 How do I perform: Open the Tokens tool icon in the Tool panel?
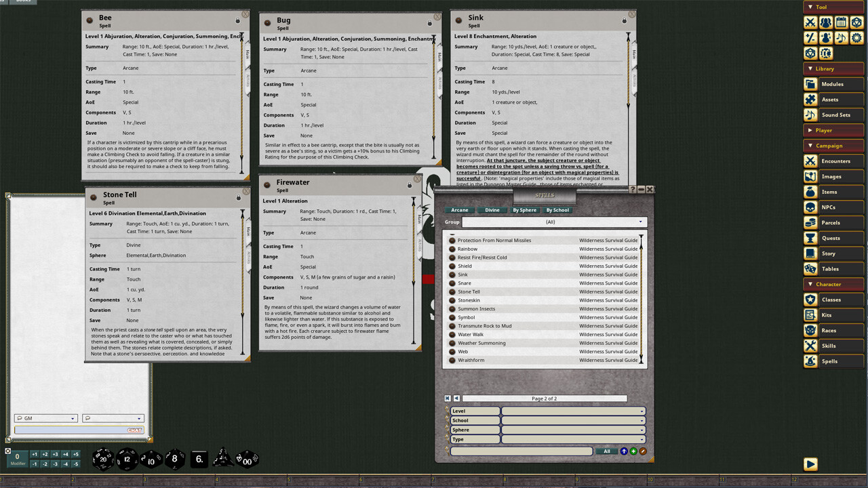[826, 53]
